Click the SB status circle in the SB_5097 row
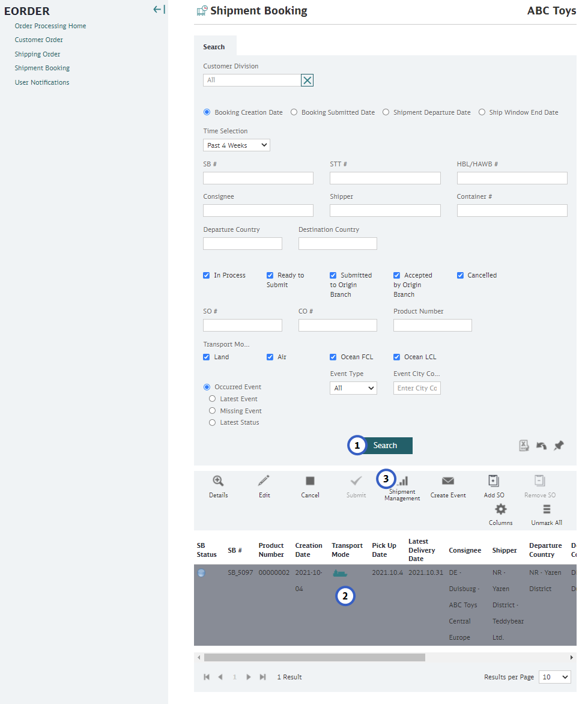Screen dimensions: 588x704 [x=201, y=572]
